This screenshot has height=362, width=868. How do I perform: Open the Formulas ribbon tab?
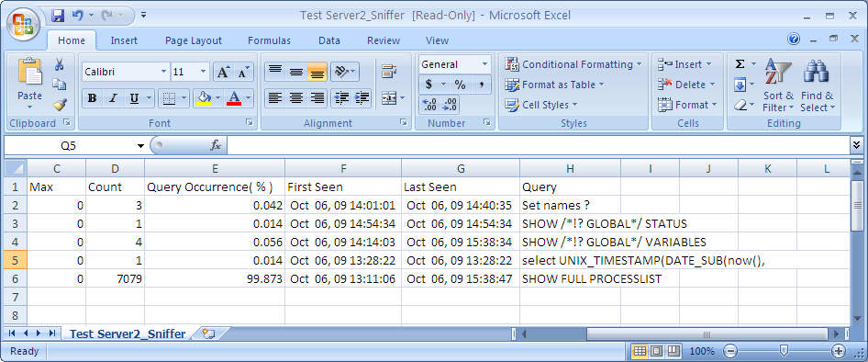point(269,40)
